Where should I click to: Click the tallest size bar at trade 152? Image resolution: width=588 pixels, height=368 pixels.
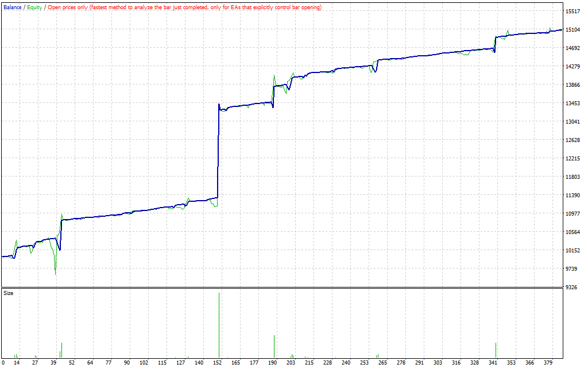pos(219,325)
